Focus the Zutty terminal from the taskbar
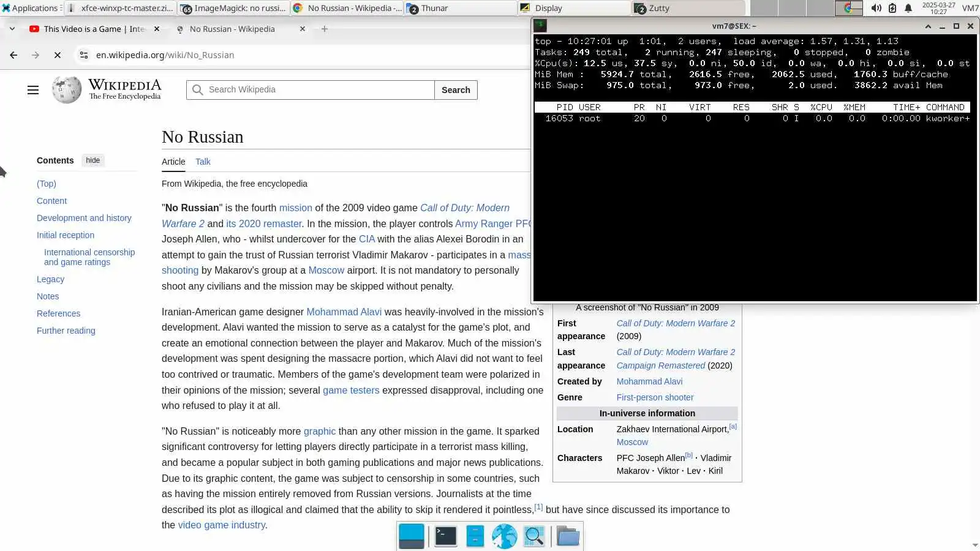 pyautogui.click(x=688, y=8)
